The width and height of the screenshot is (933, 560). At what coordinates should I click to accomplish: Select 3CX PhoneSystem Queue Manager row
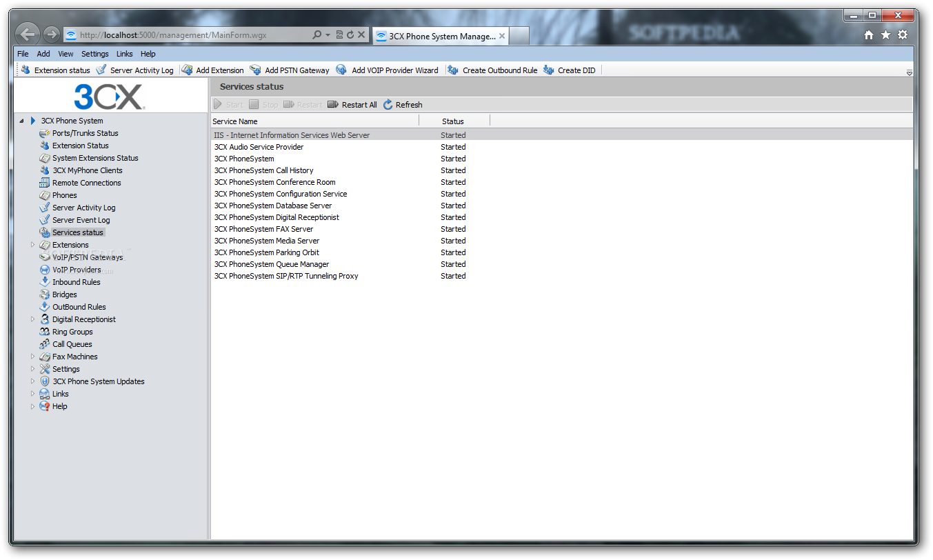pyautogui.click(x=562, y=264)
